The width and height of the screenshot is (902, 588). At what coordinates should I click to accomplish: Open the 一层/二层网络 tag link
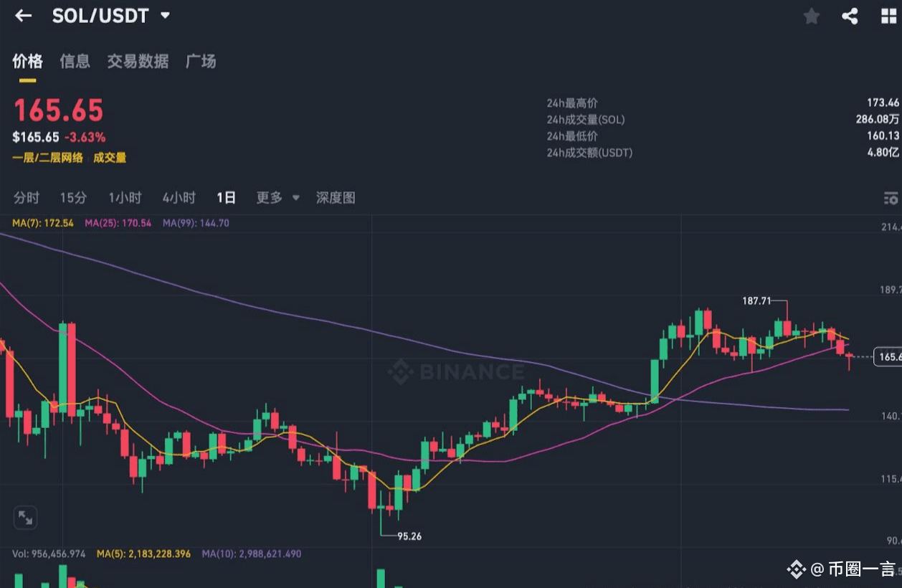[x=47, y=158]
